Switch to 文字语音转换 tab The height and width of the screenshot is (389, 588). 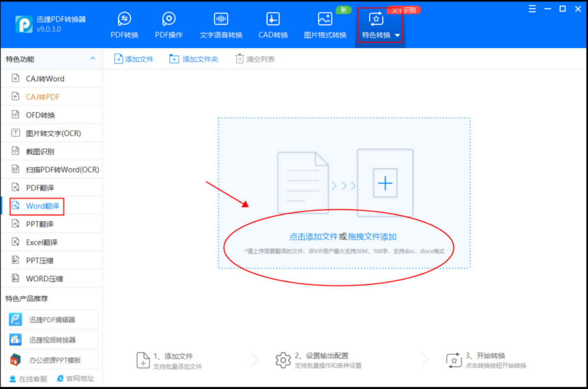tap(221, 25)
